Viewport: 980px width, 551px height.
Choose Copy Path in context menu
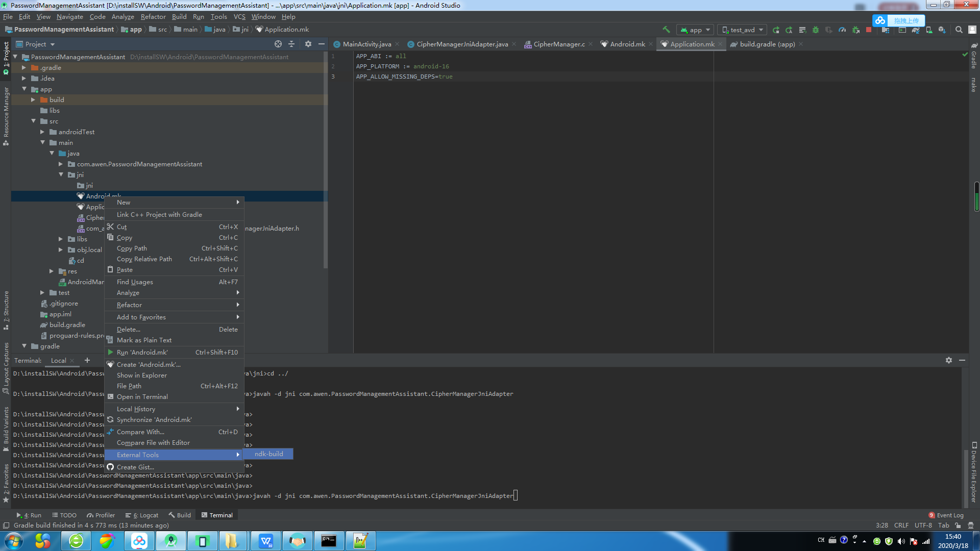174,248
